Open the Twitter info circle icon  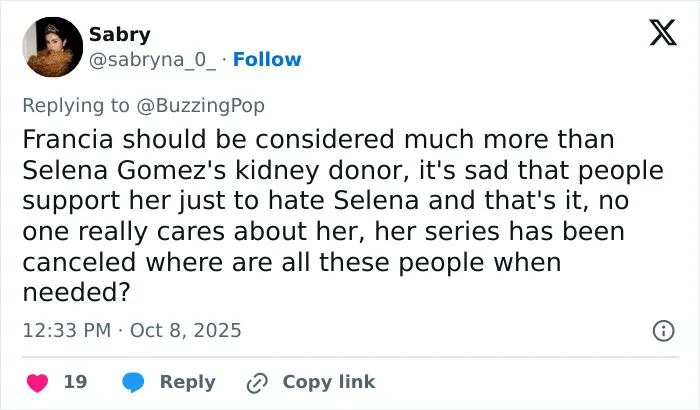point(663,331)
